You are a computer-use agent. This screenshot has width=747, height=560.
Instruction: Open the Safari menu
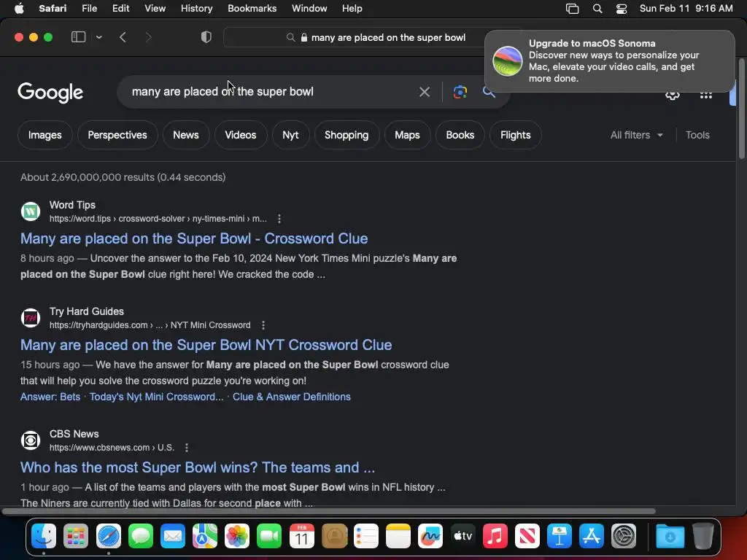(x=53, y=9)
